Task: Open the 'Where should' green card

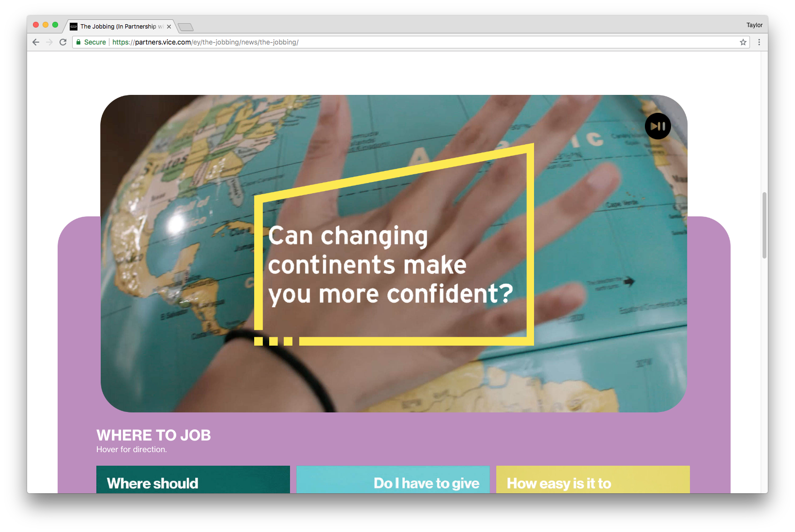Action: click(x=193, y=479)
